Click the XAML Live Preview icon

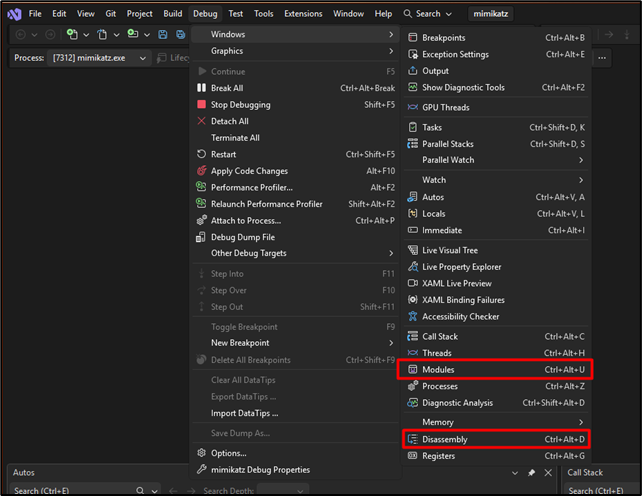[x=413, y=283]
